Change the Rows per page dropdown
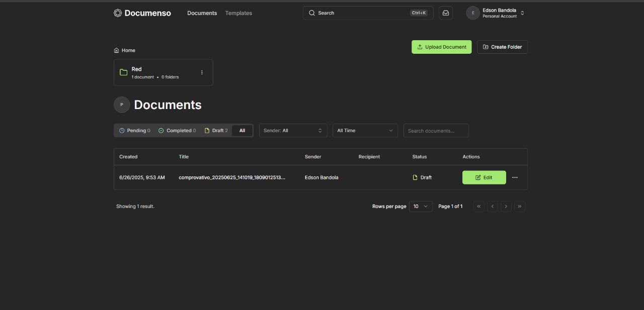The width and height of the screenshot is (644, 310). pyautogui.click(x=421, y=206)
